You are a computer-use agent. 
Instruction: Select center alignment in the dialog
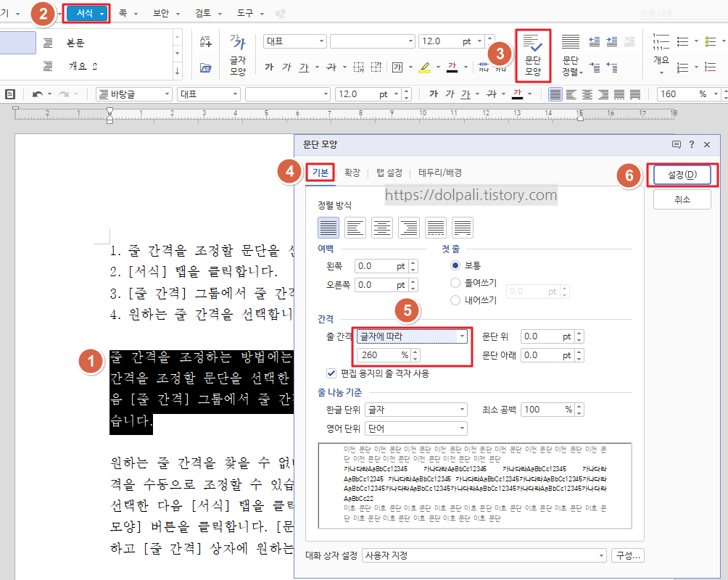(x=382, y=228)
